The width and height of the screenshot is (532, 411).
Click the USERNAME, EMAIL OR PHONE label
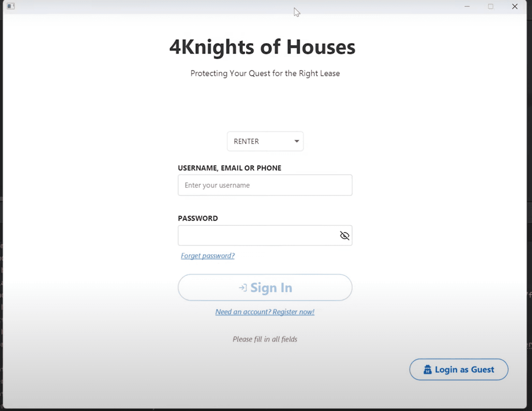click(229, 168)
